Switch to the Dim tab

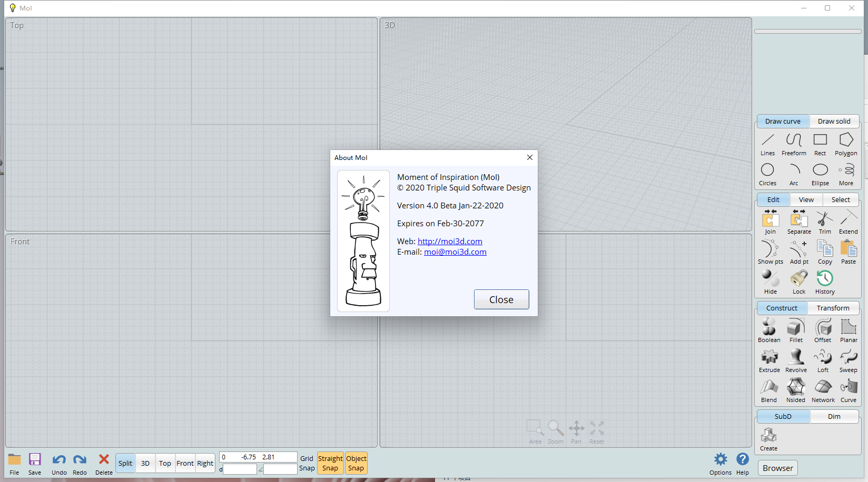pyautogui.click(x=834, y=416)
